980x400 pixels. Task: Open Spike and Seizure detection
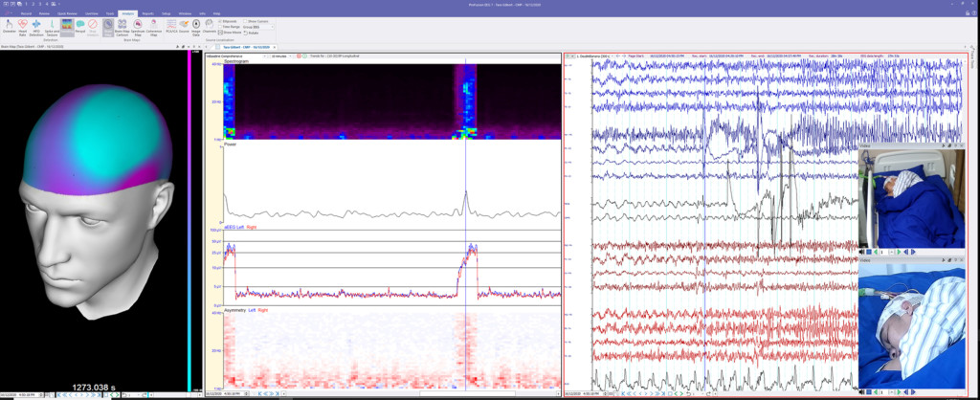tap(52, 26)
